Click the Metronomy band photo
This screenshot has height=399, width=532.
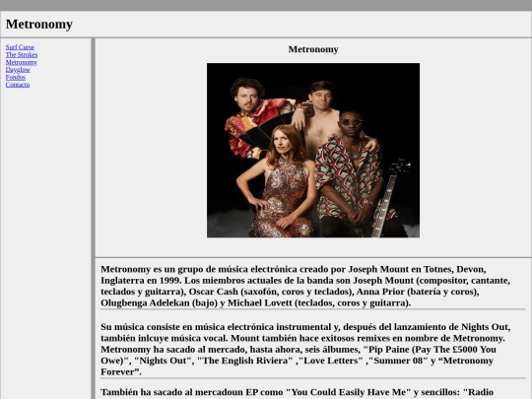[313, 150]
